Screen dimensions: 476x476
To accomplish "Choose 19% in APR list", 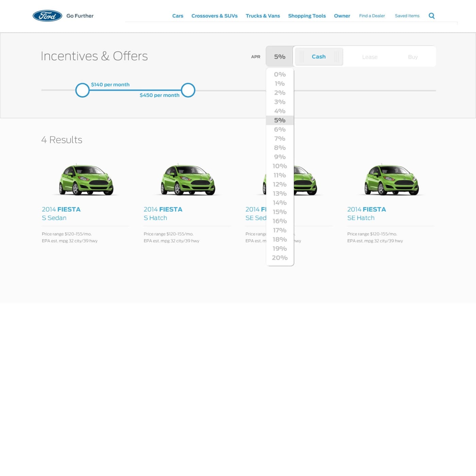I will pyautogui.click(x=280, y=249).
